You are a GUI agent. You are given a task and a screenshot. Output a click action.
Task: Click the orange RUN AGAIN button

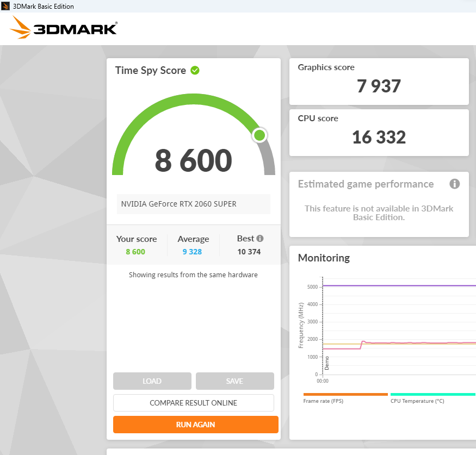pos(195,425)
